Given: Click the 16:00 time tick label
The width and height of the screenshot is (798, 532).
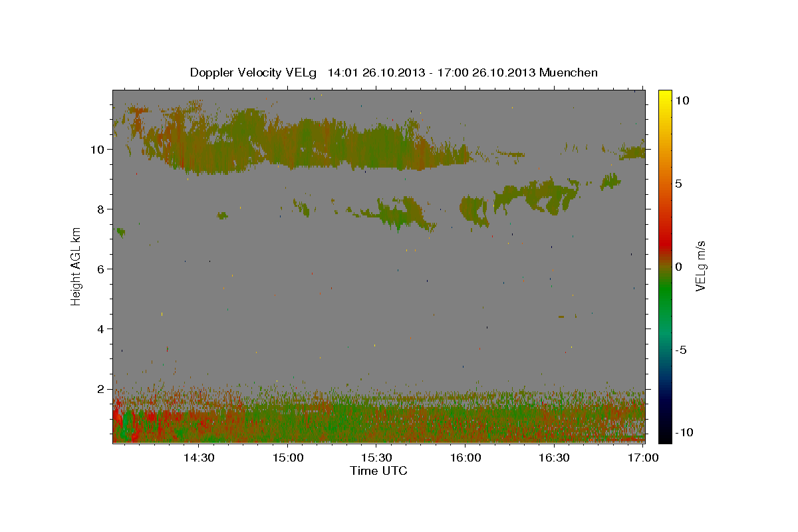Looking at the screenshot, I should point(465,458).
